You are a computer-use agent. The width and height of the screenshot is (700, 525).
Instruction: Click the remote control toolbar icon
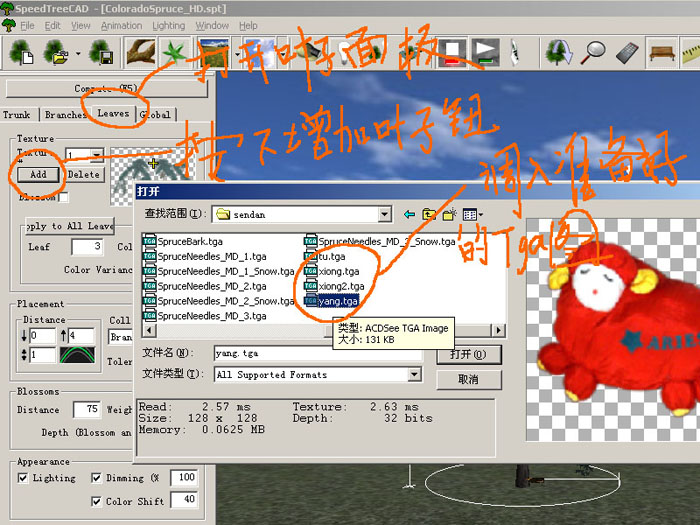click(627, 53)
